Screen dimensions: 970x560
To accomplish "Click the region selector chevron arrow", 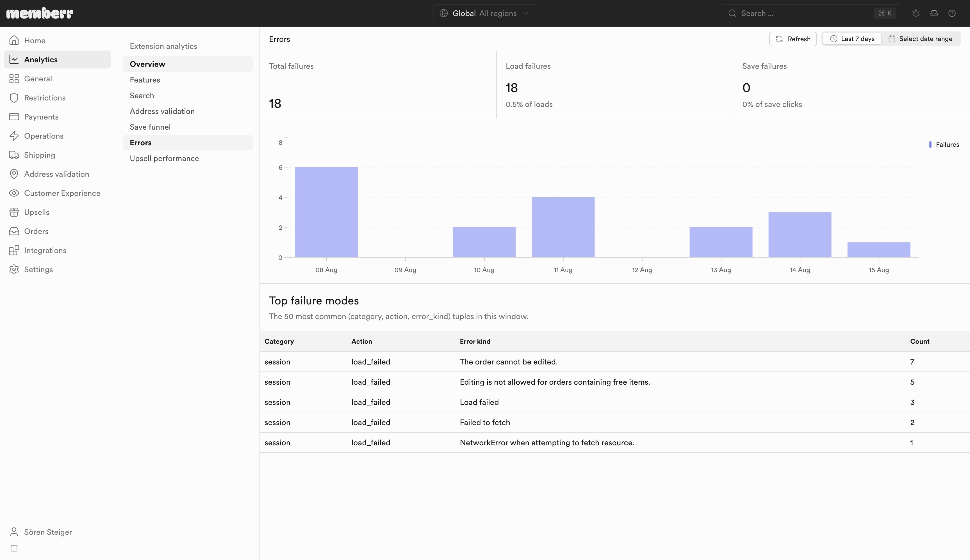I will pyautogui.click(x=525, y=13).
